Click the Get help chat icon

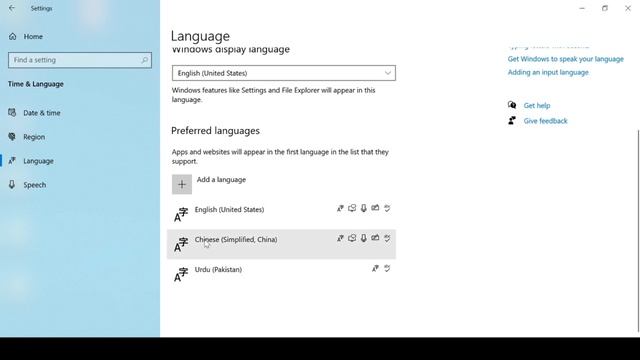tap(512, 105)
